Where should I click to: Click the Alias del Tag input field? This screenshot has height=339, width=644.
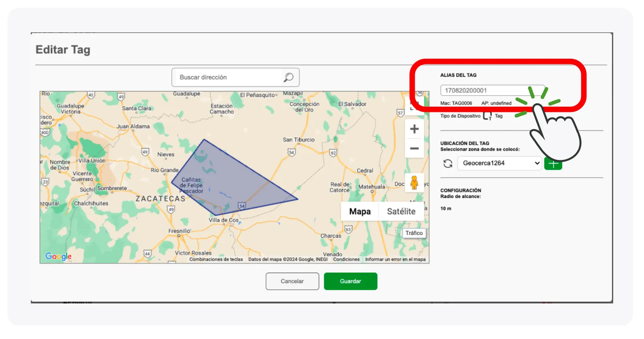[x=492, y=90]
